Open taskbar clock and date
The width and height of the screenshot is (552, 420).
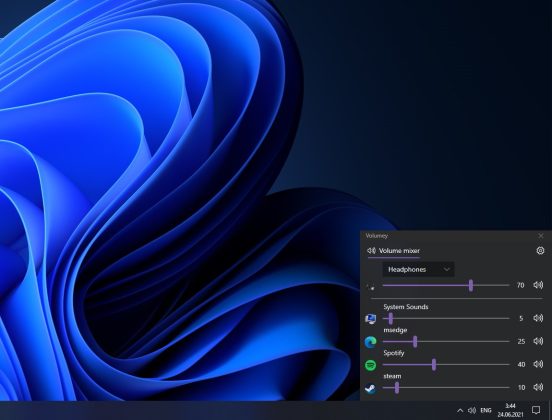(510, 410)
